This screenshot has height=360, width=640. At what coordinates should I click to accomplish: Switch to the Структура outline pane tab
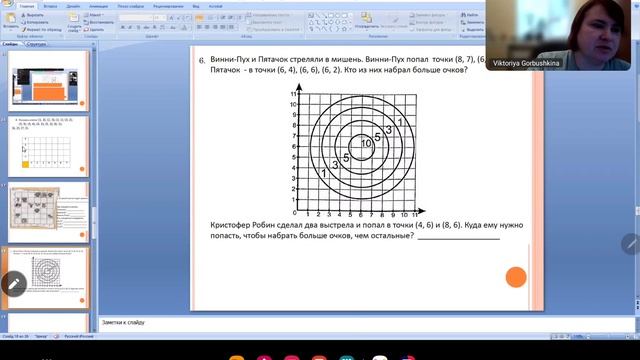coord(36,44)
